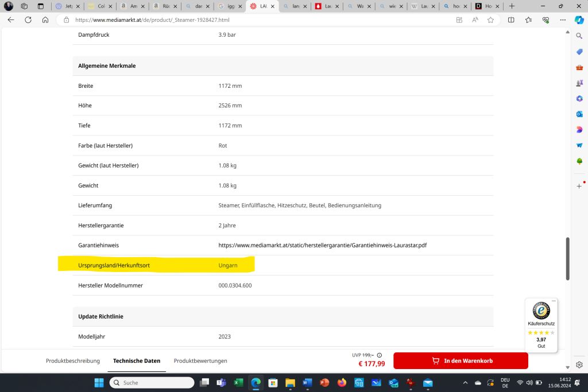Add a new sidebar app with plus

tap(579, 186)
